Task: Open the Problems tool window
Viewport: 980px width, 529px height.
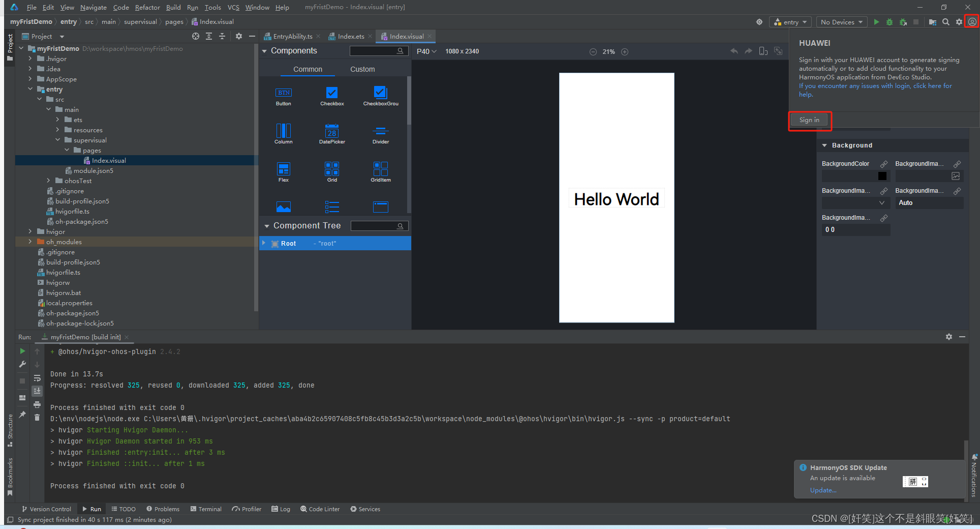Action: (163, 509)
